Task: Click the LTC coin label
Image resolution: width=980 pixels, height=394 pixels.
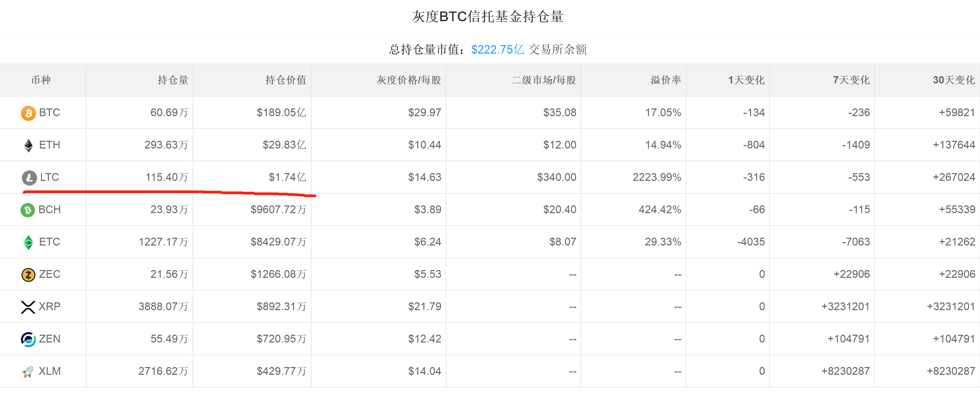Action: pos(50,177)
